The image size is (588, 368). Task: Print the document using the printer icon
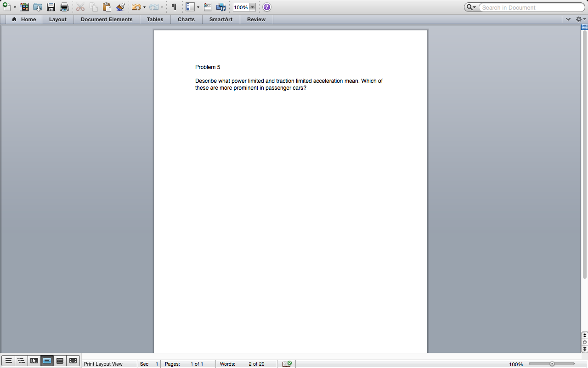[x=64, y=7]
